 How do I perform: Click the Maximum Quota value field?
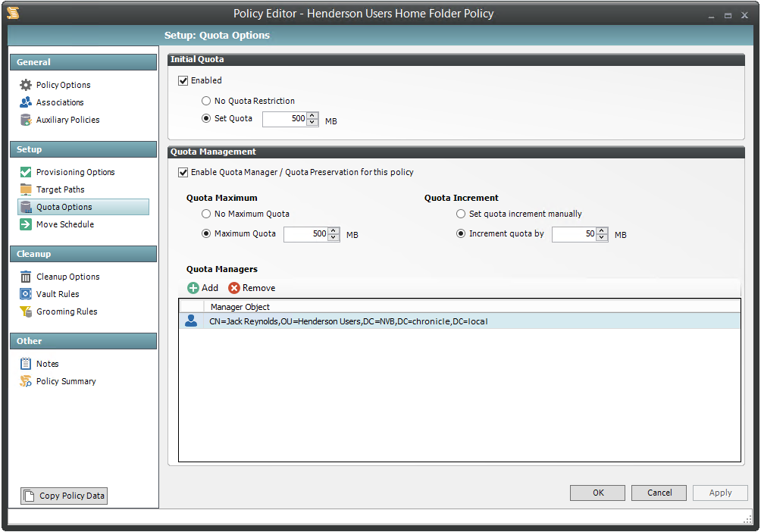(x=305, y=234)
